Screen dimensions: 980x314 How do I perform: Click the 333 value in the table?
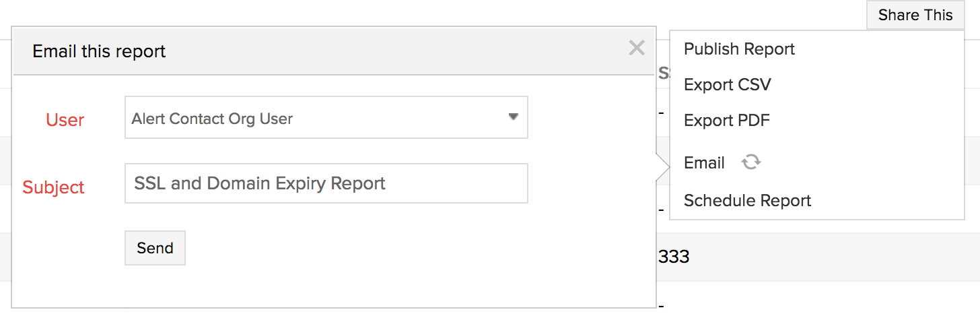673,257
